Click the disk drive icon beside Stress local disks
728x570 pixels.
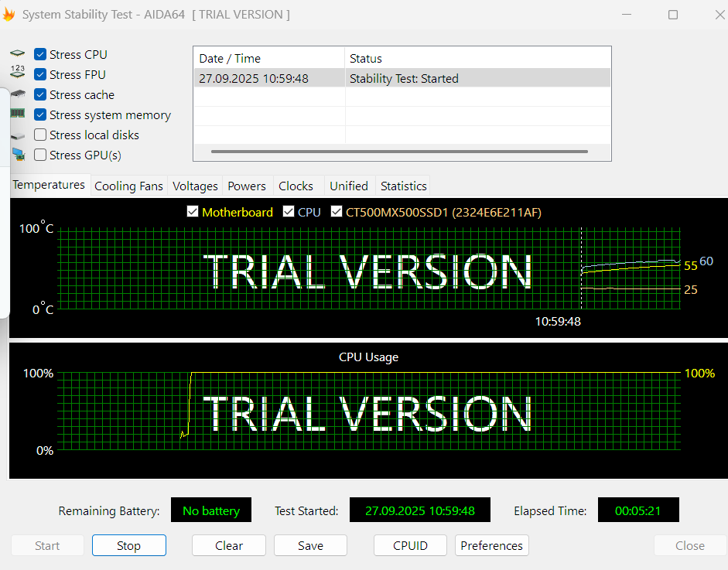click(x=18, y=136)
